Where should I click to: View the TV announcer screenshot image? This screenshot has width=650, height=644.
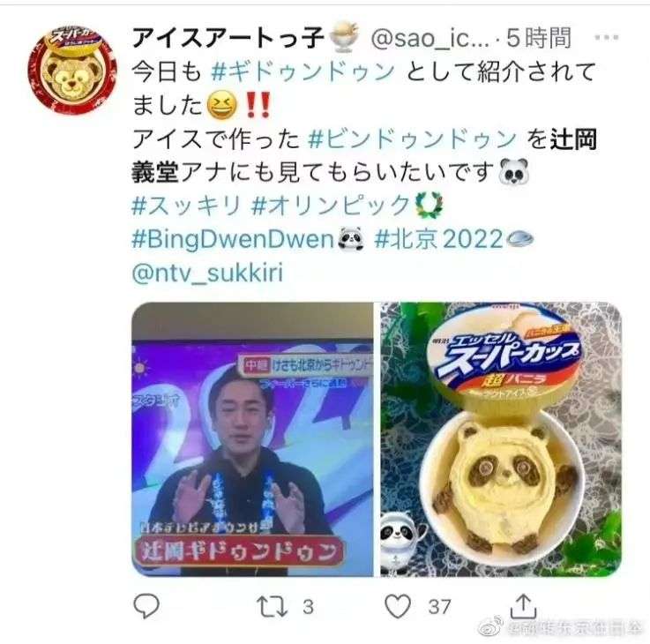252,439
